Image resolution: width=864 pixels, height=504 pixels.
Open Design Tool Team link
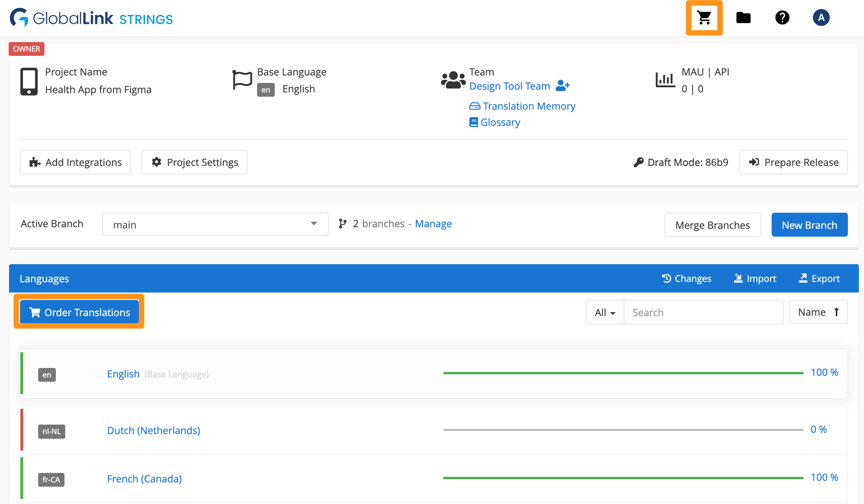point(509,86)
